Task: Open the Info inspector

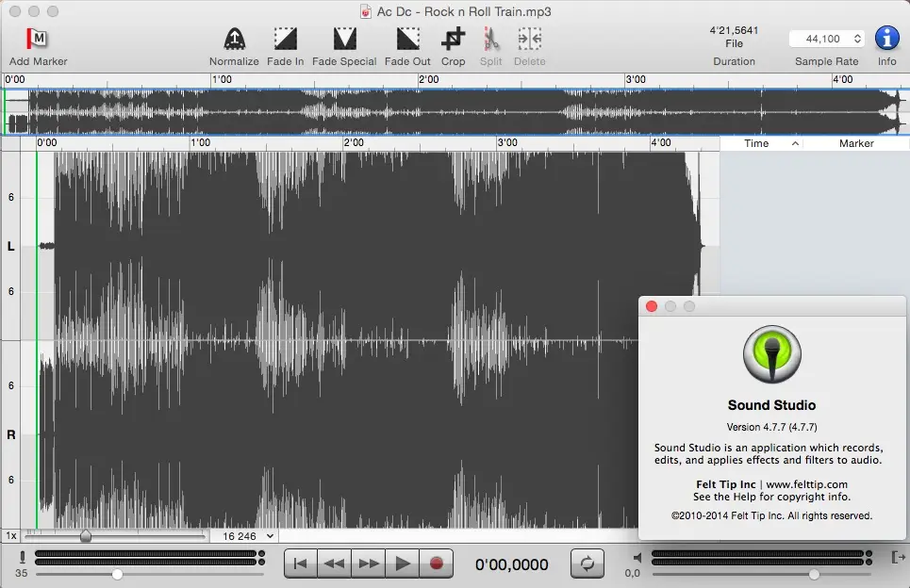Action: pyautogui.click(x=886, y=39)
